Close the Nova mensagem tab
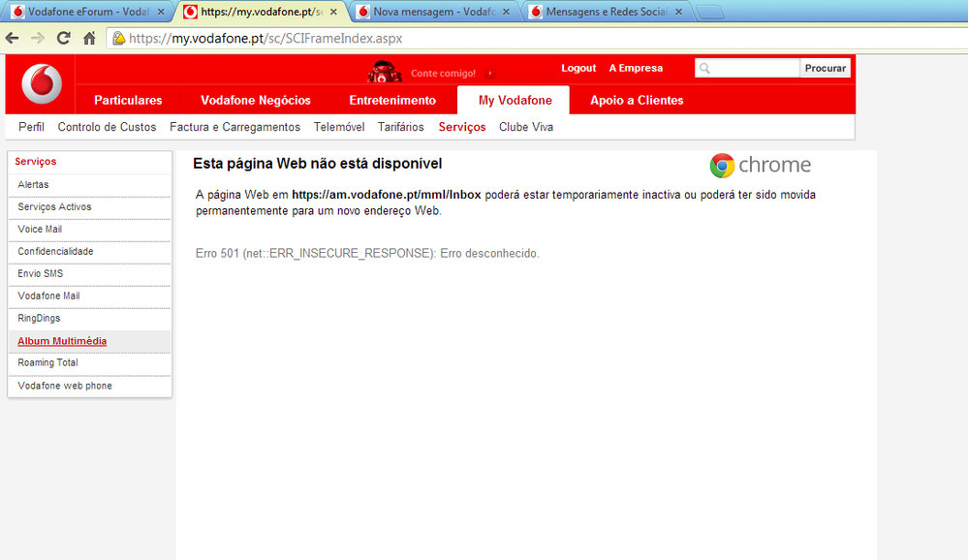 tap(506, 13)
